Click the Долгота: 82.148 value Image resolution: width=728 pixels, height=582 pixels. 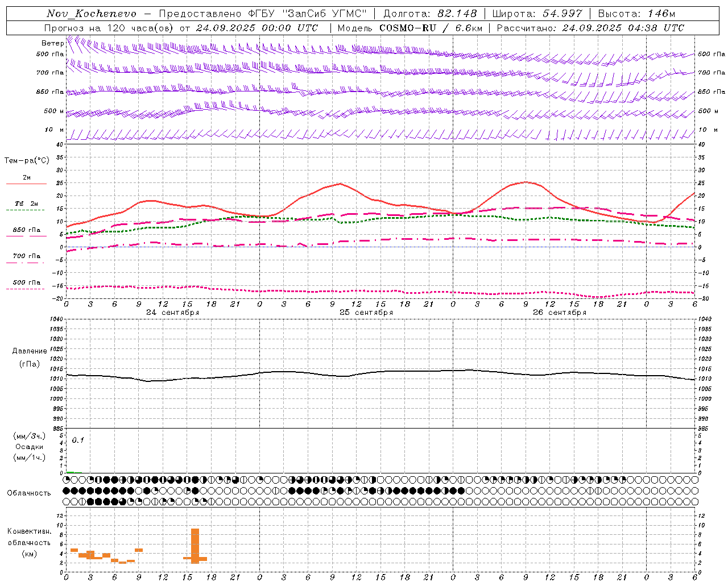(430, 14)
